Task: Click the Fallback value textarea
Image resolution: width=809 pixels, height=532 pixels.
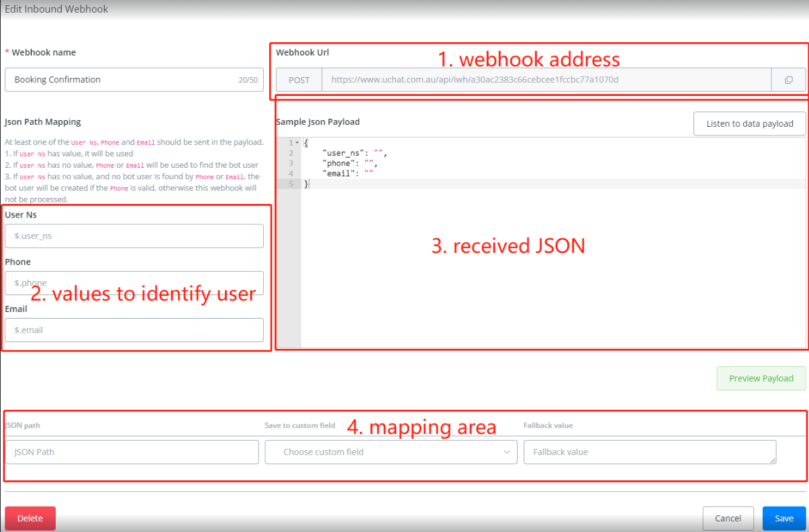Action: click(649, 452)
